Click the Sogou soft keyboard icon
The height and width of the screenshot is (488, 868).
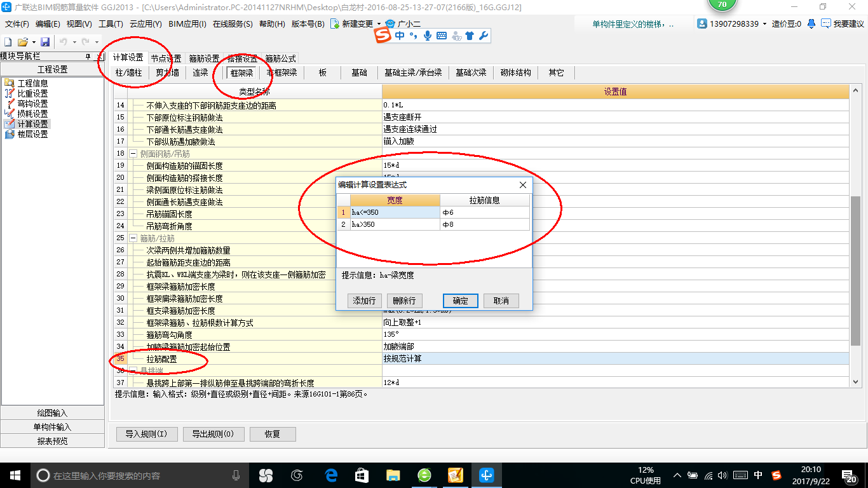442,36
